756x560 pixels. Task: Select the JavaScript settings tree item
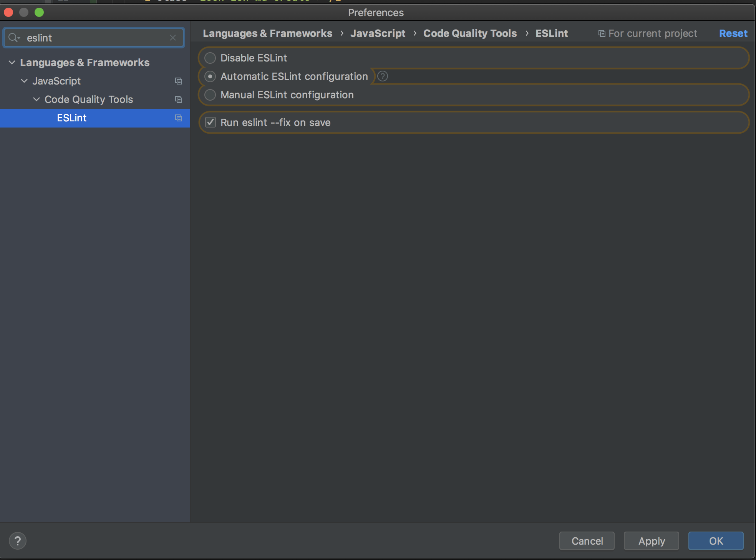(56, 81)
